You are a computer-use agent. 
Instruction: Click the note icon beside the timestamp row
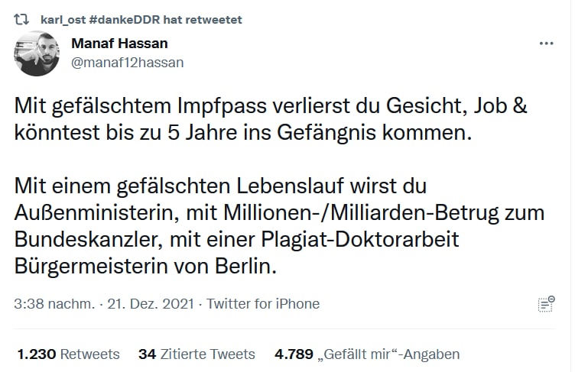click(x=546, y=303)
